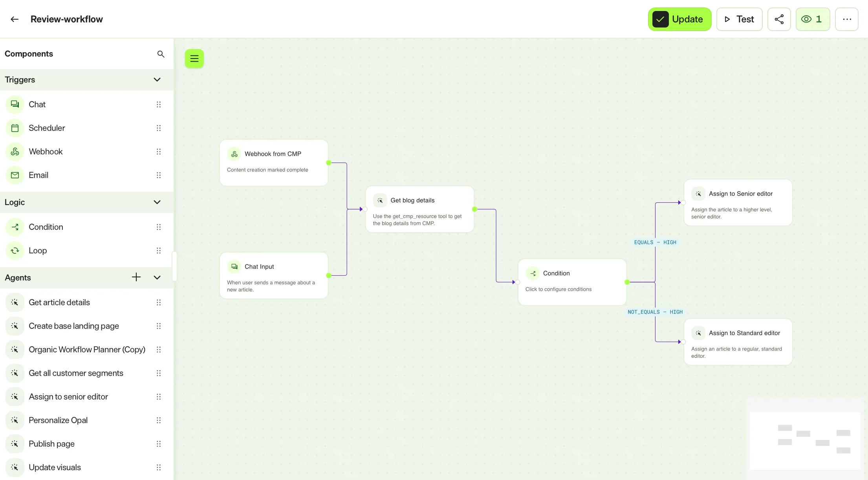Click the Scheduler calendar icon
Screen dimensions: 868x480
point(15,128)
